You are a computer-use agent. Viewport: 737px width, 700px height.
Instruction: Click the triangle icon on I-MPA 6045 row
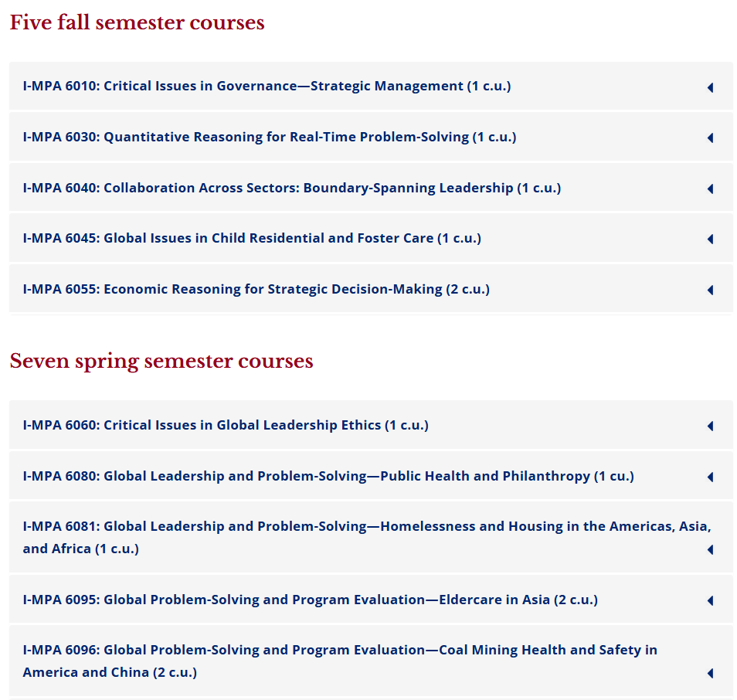click(x=710, y=240)
